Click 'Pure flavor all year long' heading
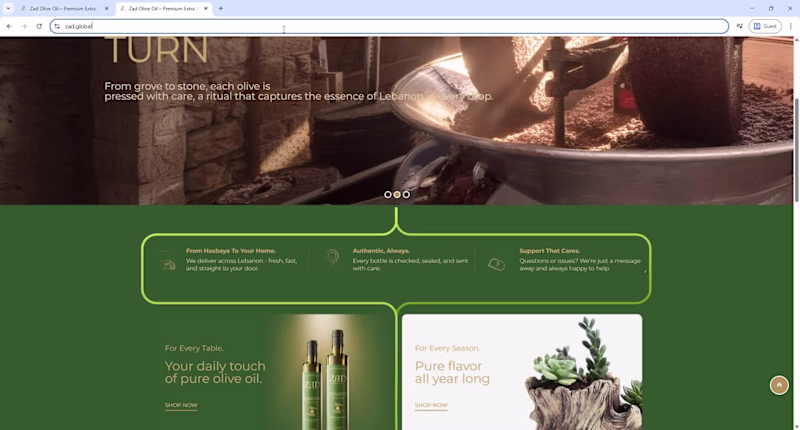 (452, 372)
